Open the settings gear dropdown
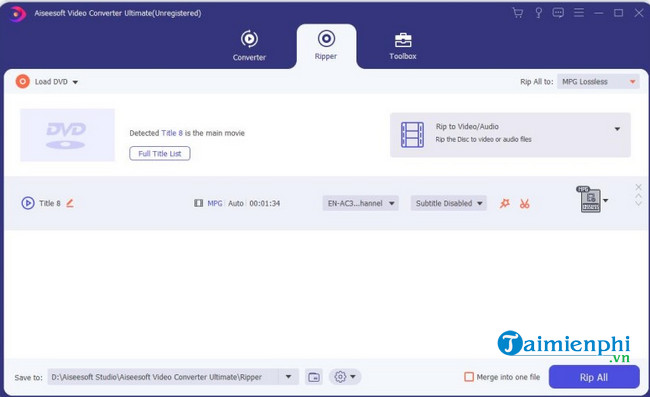 (x=345, y=377)
